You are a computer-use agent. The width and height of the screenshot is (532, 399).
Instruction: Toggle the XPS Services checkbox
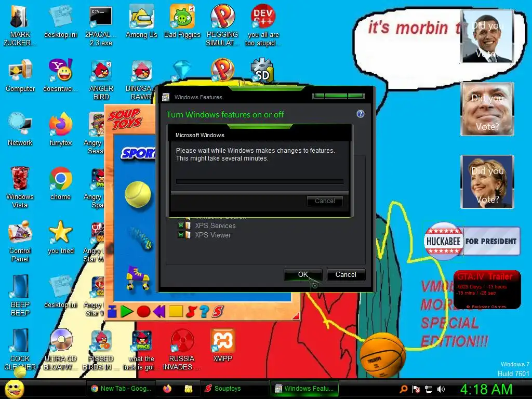(181, 225)
